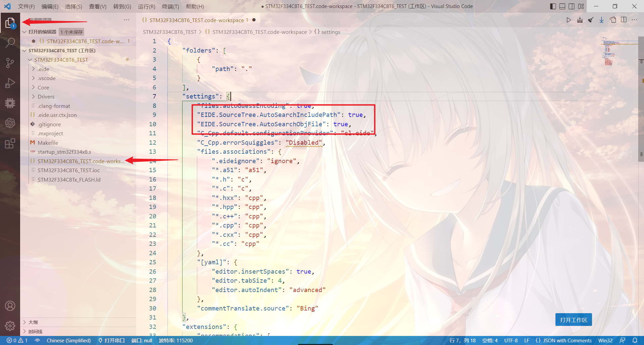This screenshot has height=345, width=644.
Task: Open the 查看(V) menu
Action: (98, 6)
